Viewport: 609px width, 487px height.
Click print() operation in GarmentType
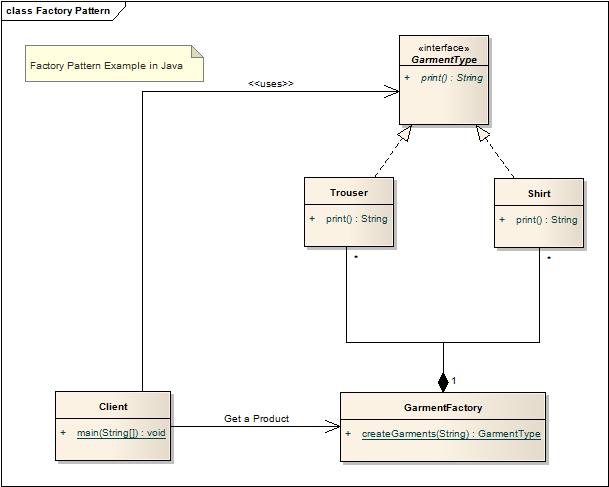coord(452,78)
